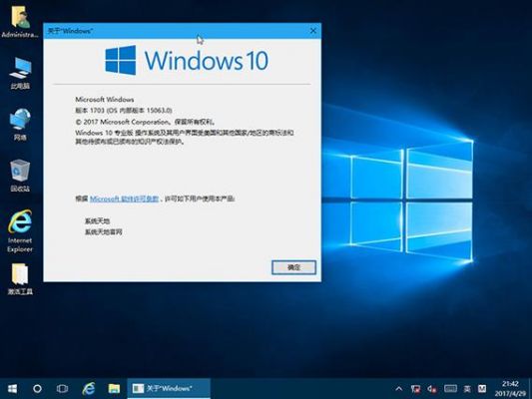Open the touch keyboard tray icon
The height and width of the screenshot is (399, 532).
[x=450, y=389]
